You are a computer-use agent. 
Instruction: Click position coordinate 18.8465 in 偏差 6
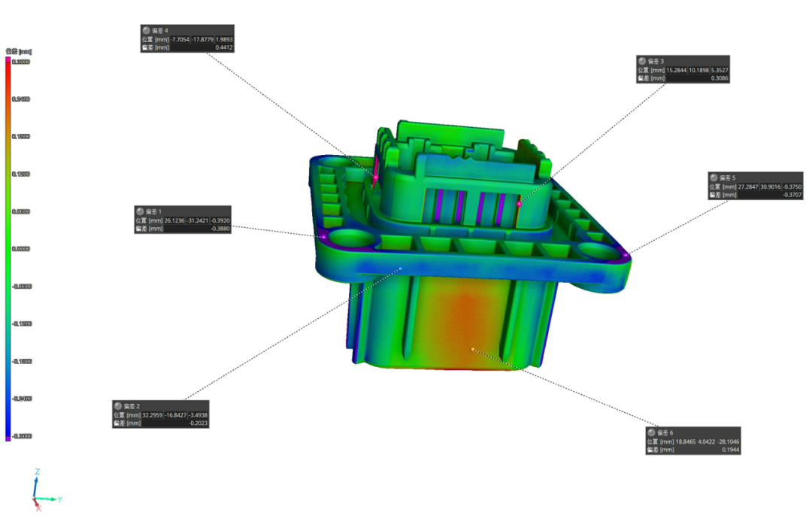coord(686,442)
